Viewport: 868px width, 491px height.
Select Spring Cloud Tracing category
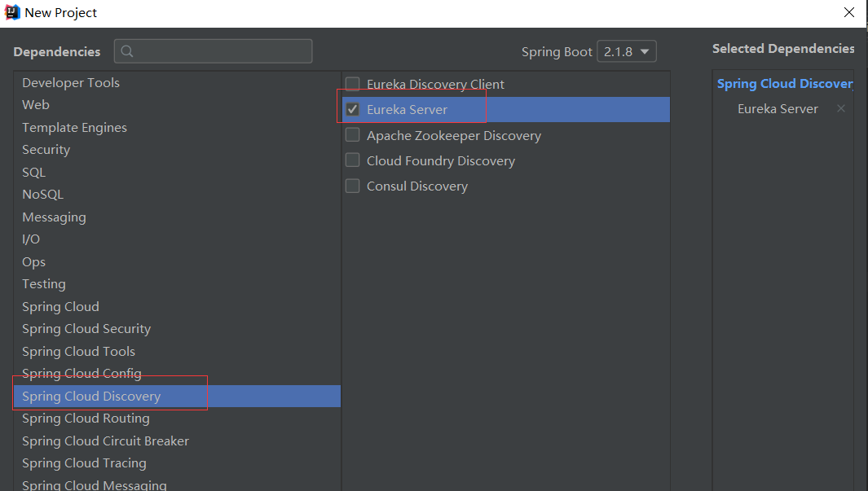point(84,463)
